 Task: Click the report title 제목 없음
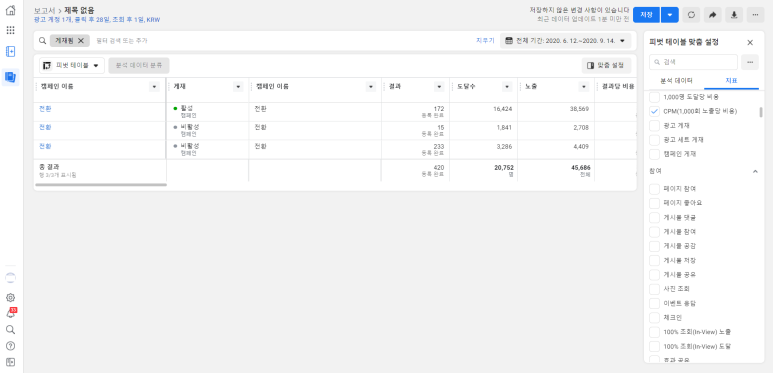[x=79, y=10]
